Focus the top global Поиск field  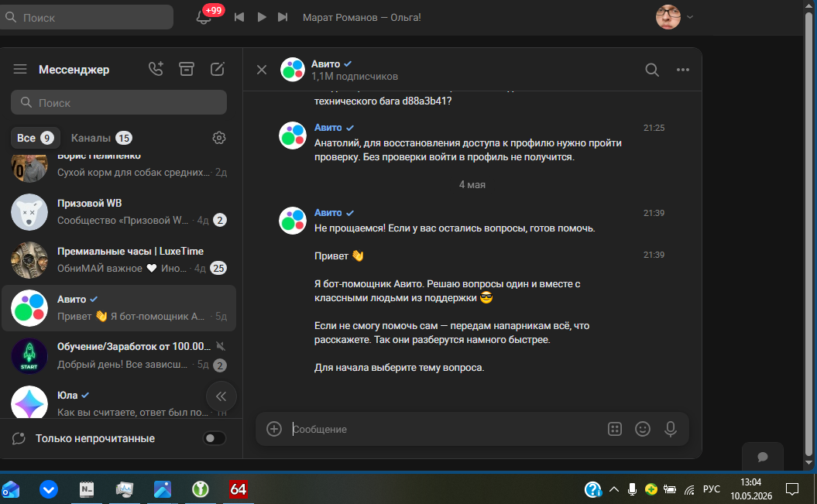(87, 17)
